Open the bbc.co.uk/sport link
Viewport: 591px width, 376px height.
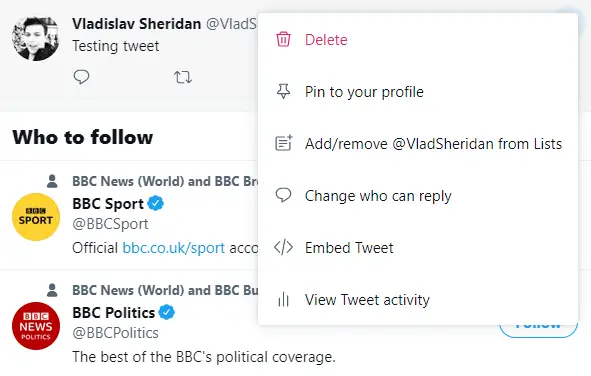[174, 248]
